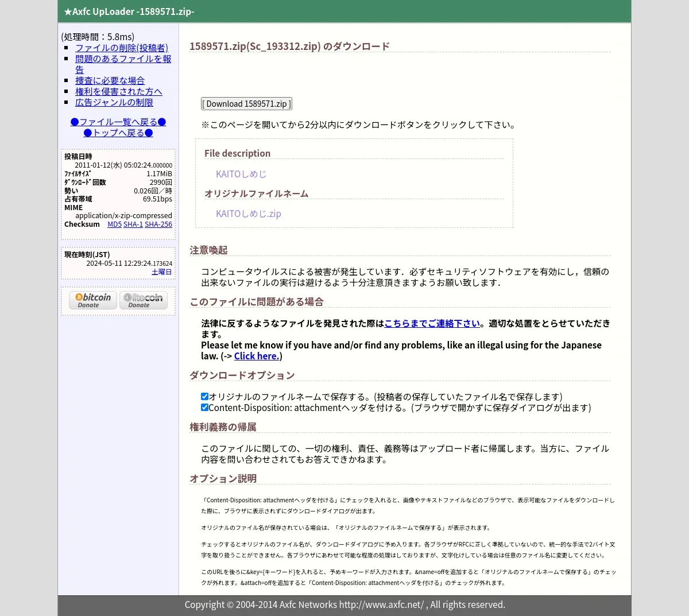Click the litecoin Donate button
The image size is (689, 616).
pos(144,300)
